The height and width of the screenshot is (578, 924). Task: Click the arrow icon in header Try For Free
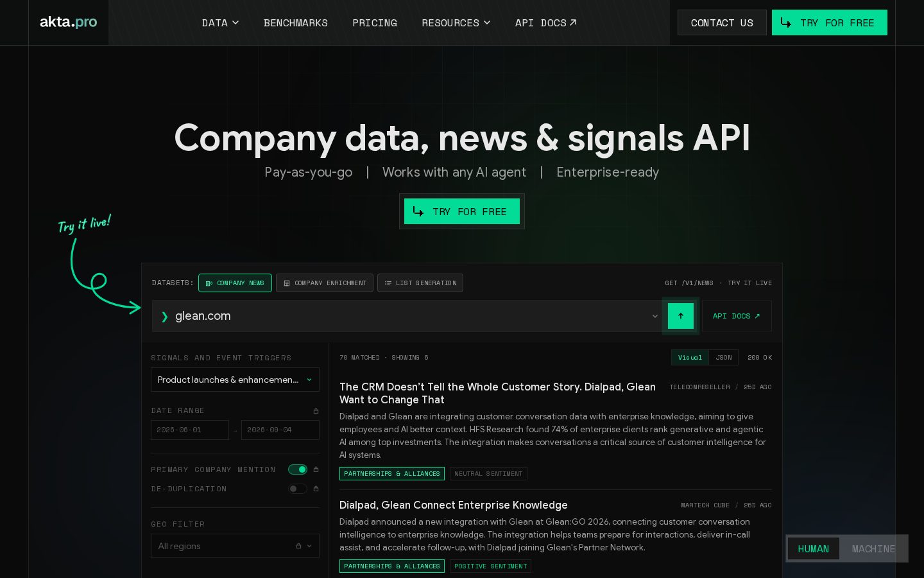pos(785,22)
